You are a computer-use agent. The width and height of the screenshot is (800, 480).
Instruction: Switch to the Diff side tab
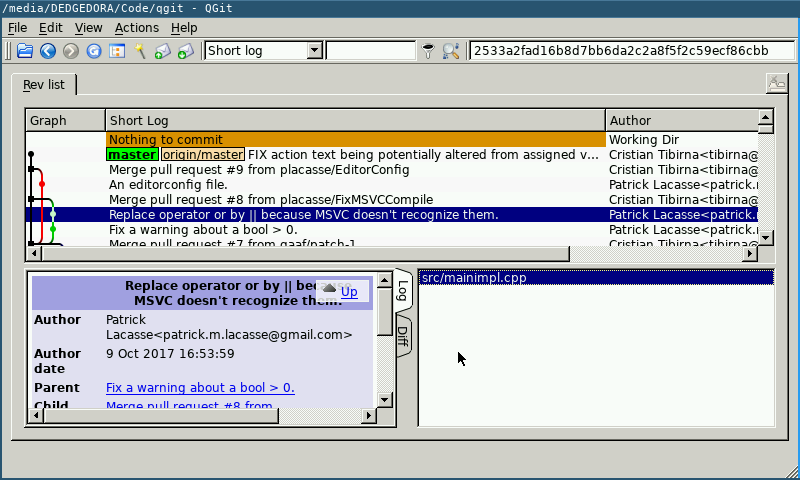click(x=402, y=334)
